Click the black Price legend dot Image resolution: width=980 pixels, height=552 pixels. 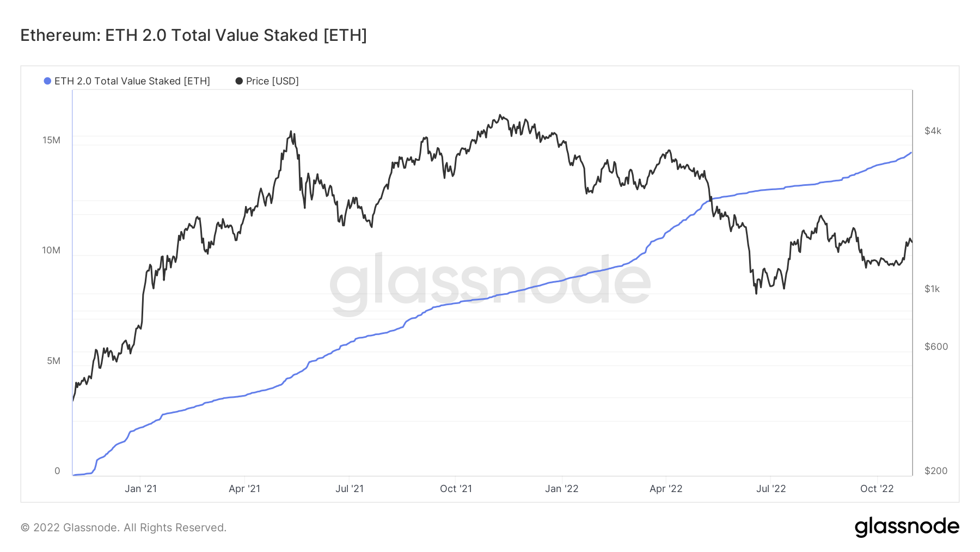[239, 81]
